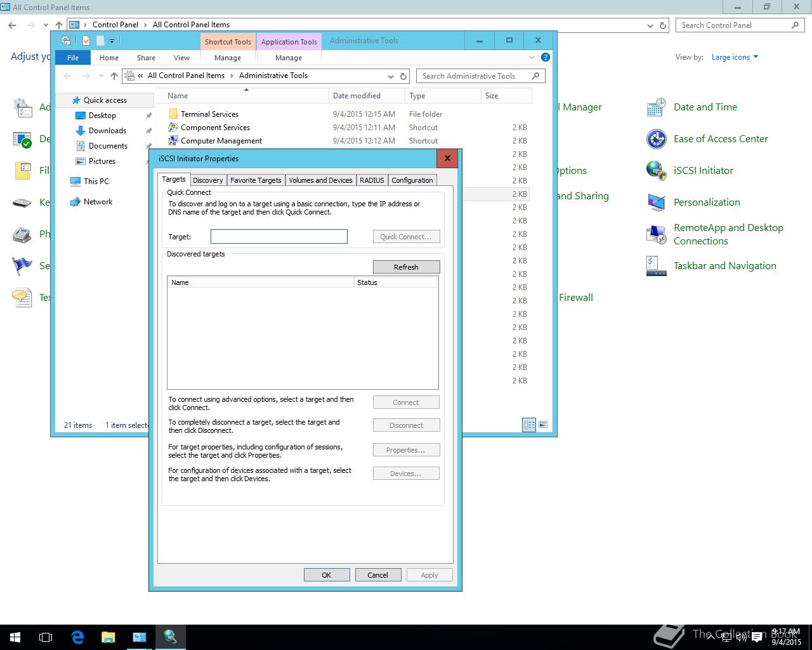Screen dimensions: 812x650
Task: Open Customize Quick Access Toolbar dropdown
Action: pos(112,41)
